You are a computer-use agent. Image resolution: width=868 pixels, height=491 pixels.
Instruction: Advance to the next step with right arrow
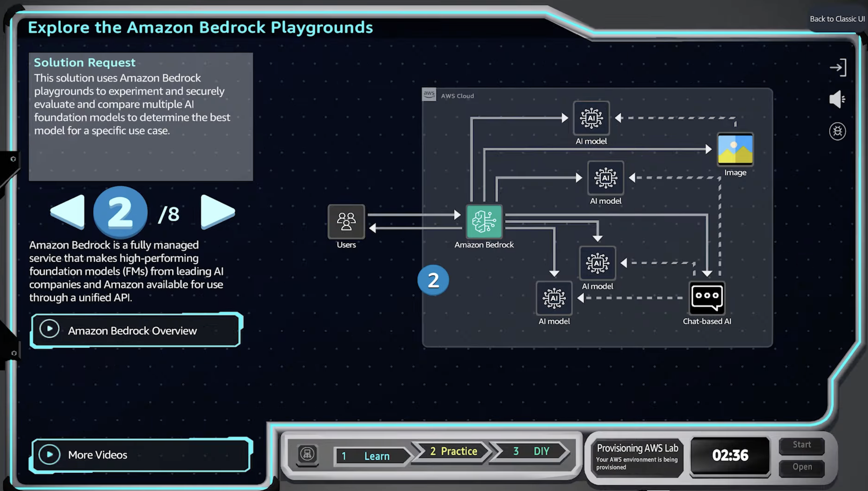[217, 212]
